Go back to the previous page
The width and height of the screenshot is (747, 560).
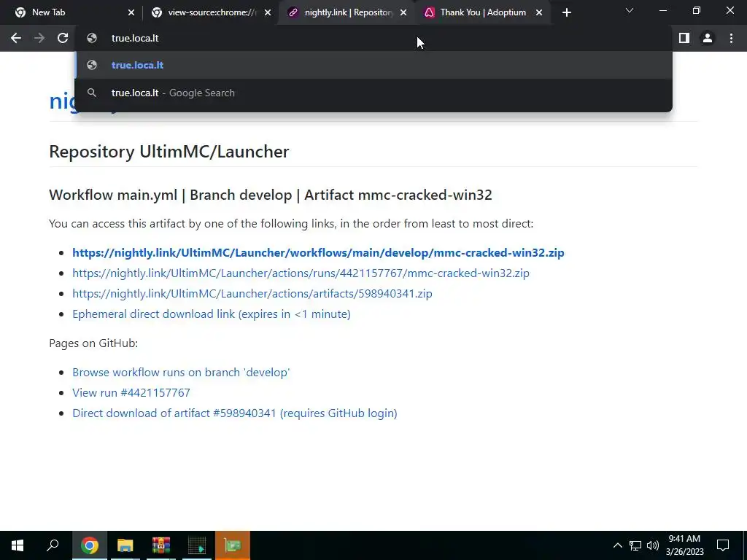click(16, 38)
